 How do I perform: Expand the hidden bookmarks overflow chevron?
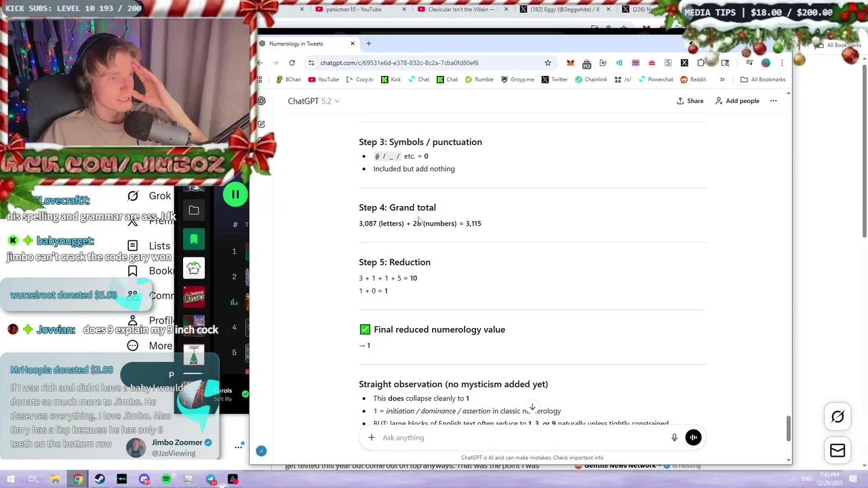(722, 79)
